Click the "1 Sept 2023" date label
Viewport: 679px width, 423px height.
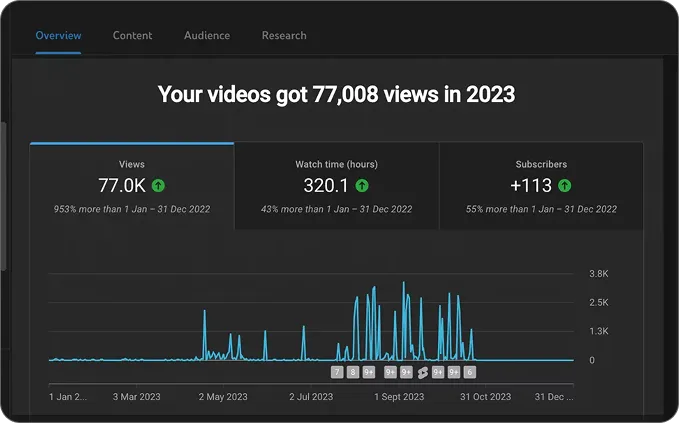pyautogui.click(x=399, y=397)
